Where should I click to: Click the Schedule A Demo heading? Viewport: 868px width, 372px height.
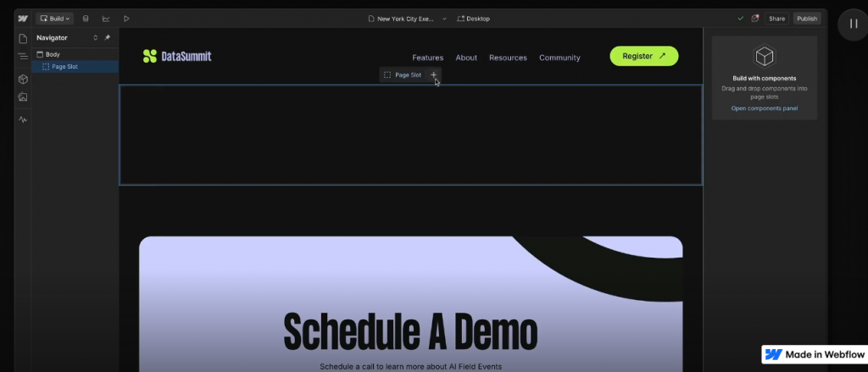point(410,331)
